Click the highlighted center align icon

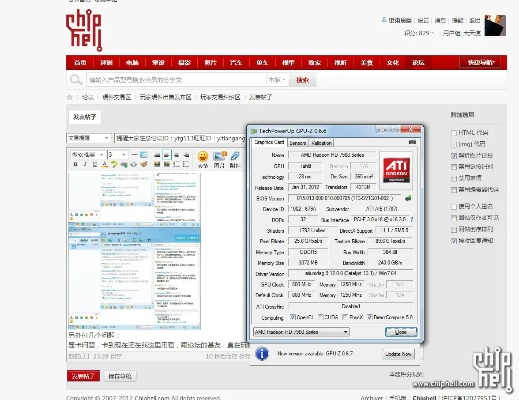(167, 155)
